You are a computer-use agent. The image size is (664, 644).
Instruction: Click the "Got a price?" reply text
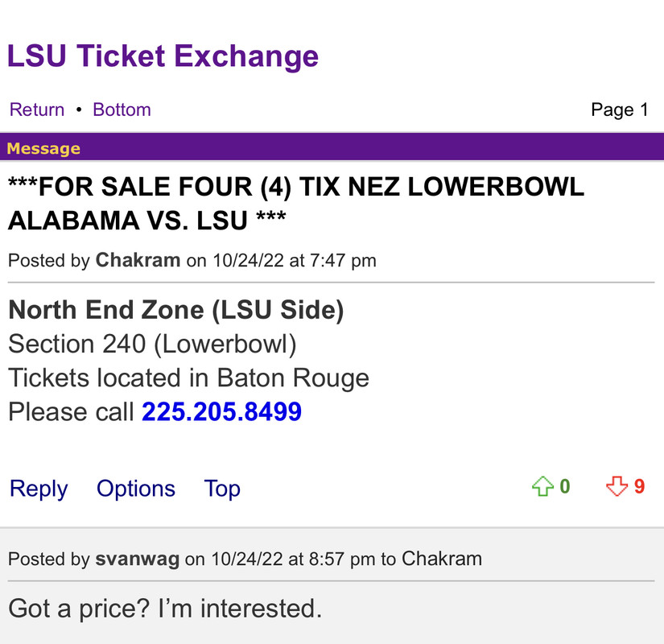pyautogui.click(x=165, y=609)
